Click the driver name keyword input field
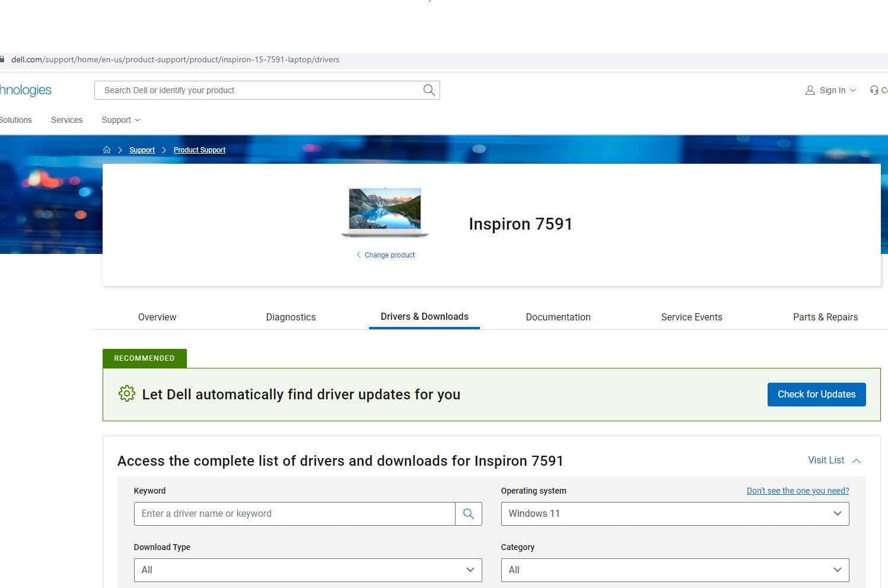The height and width of the screenshot is (588, 888). click(294, 514)
